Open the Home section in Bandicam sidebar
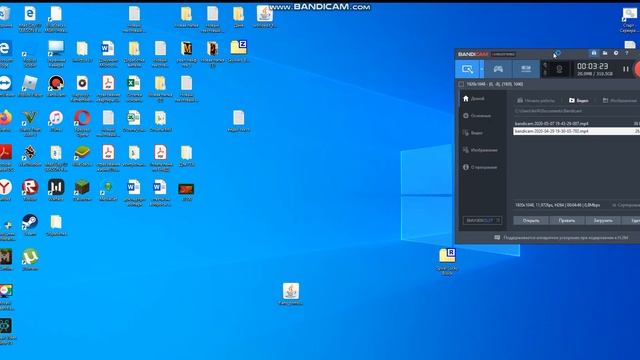Screen dimensions: 640x360 click(474, 98)
